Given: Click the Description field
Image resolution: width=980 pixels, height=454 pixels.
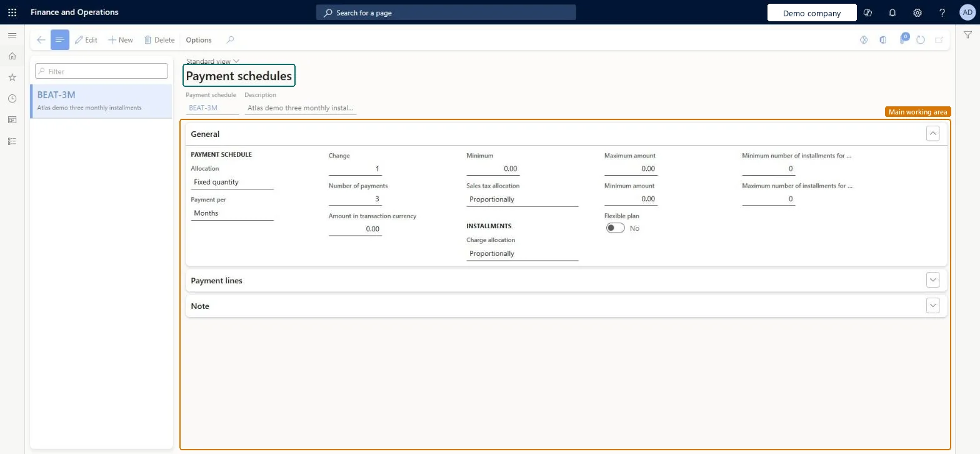Looking at the screenshot, I should point(300,108).
